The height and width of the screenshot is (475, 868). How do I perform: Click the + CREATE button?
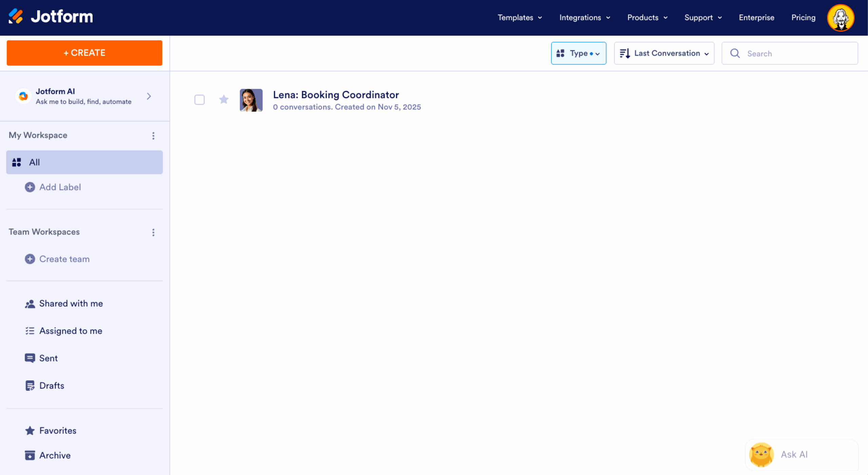pos(84,53)
